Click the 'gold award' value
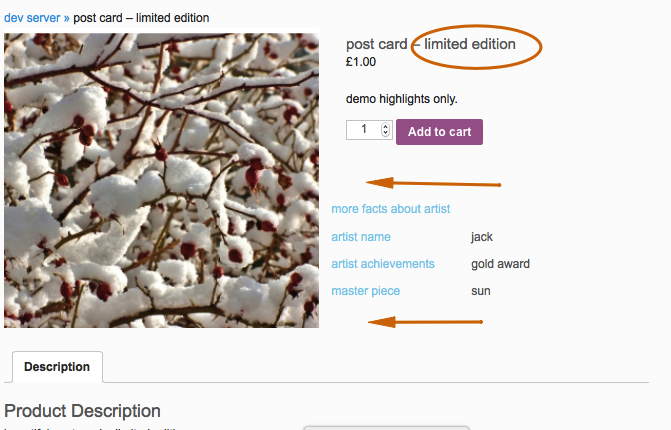The width and height of the screenshot is (671, 430). (x=500, y=264)
